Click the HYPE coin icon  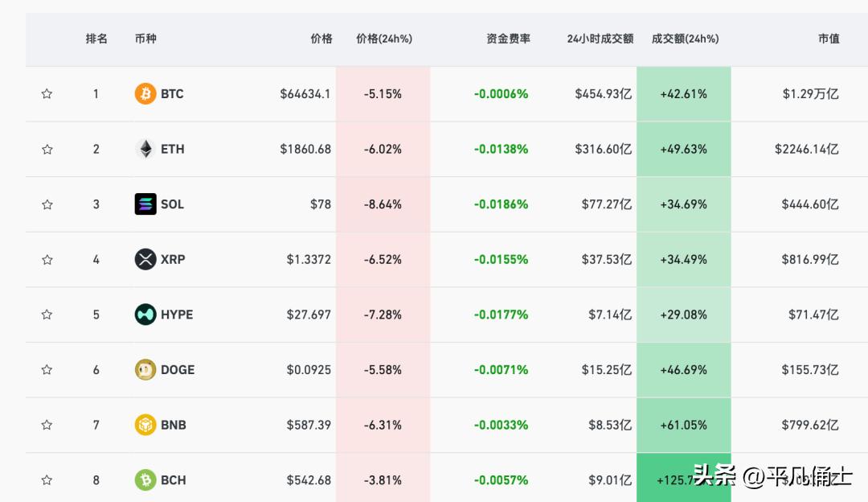[145, 315]
